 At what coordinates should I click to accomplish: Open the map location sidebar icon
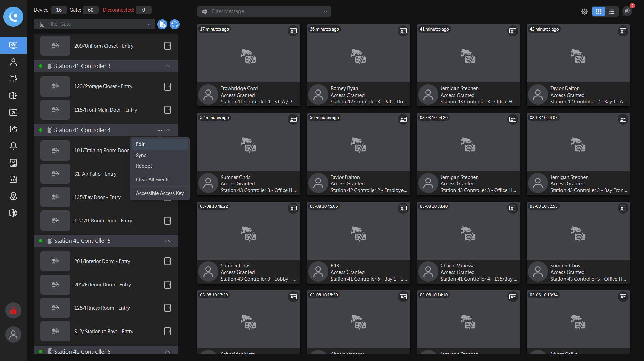[x=13, y=196]
